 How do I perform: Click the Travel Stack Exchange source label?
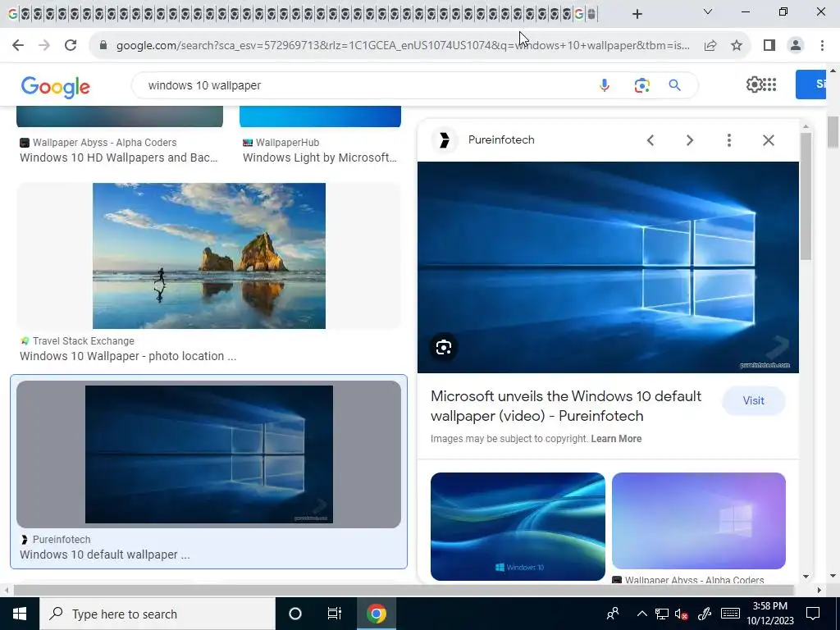[83, 341]
